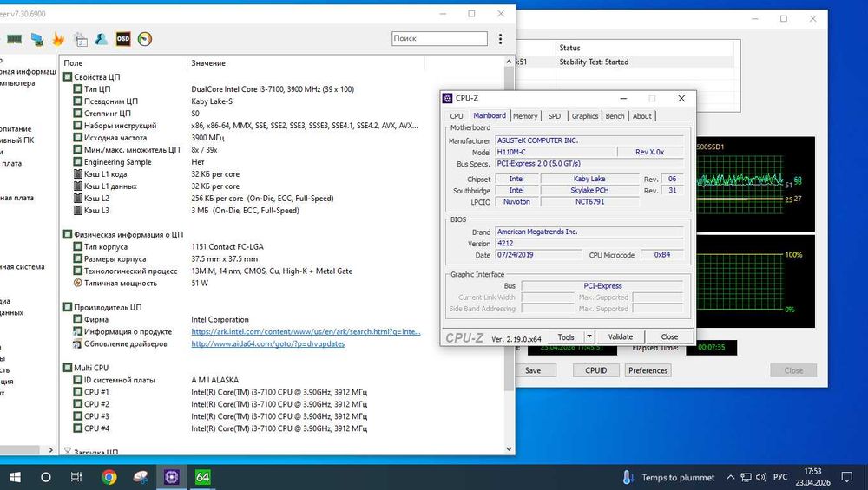The image size is (868, 490).
Task: Open the SPD tab in CPU-Z
Action: point(554,116)
